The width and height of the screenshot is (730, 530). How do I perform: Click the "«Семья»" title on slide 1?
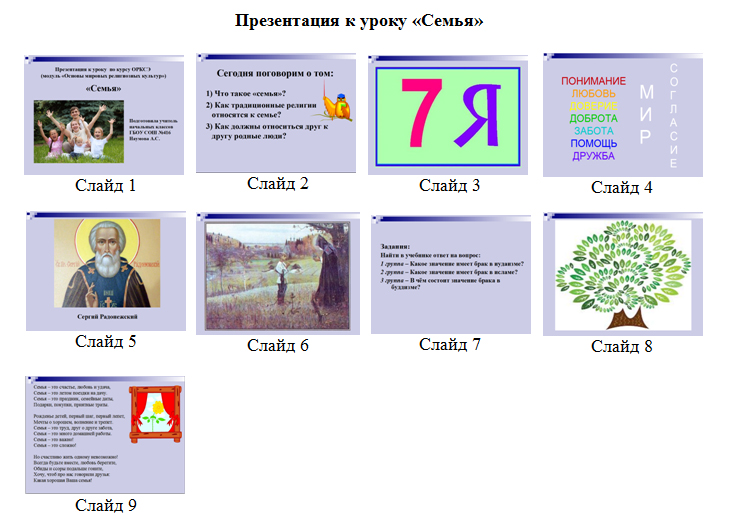103,88
